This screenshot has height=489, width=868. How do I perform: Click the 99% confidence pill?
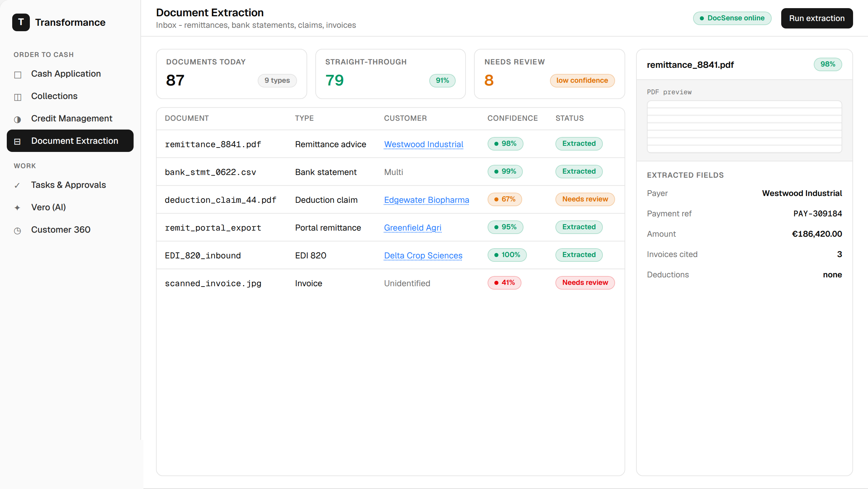pyautogui.click(x=505, y=171)
